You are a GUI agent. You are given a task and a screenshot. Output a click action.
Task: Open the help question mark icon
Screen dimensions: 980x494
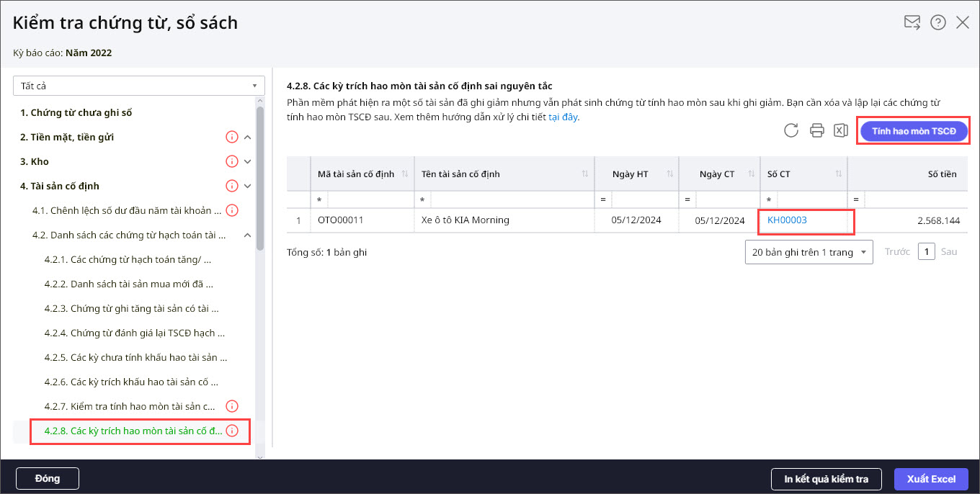click(937, 22)
